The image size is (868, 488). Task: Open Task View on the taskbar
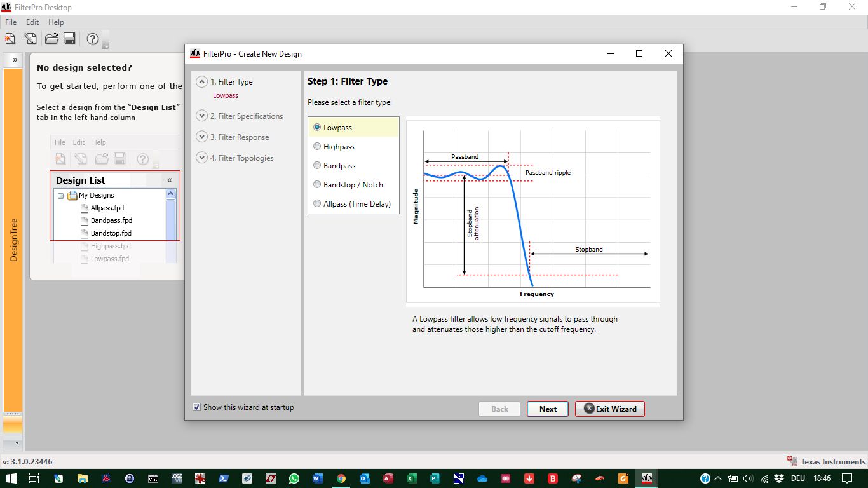pyautogui.click(x=34, y=478)
